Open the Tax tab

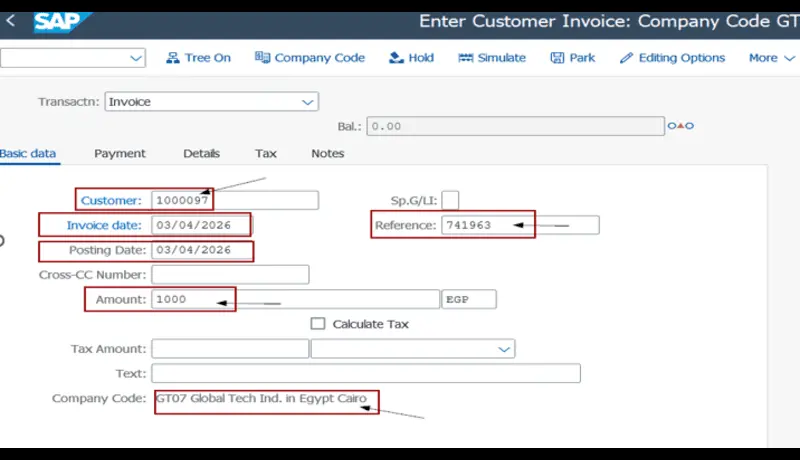266,154
